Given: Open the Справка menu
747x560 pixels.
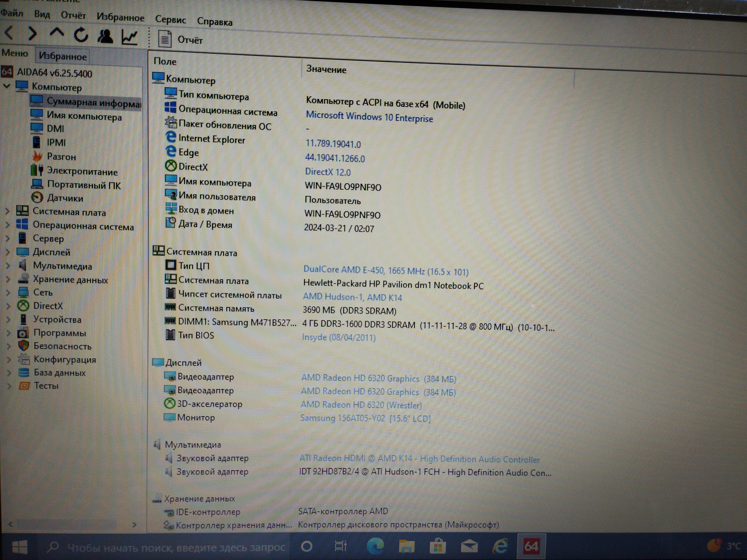Looking at the screenshot, I should tap(215, 22).
